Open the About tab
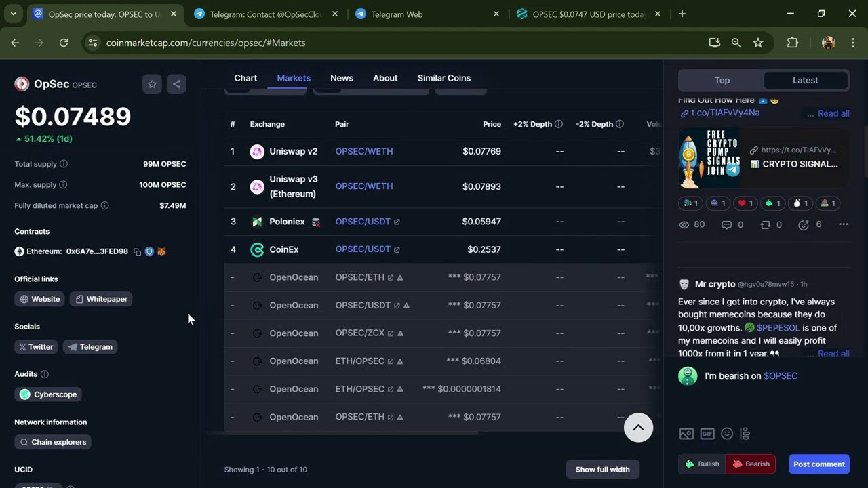This screenshot has height=488, width=868. [x=385, y=78]
